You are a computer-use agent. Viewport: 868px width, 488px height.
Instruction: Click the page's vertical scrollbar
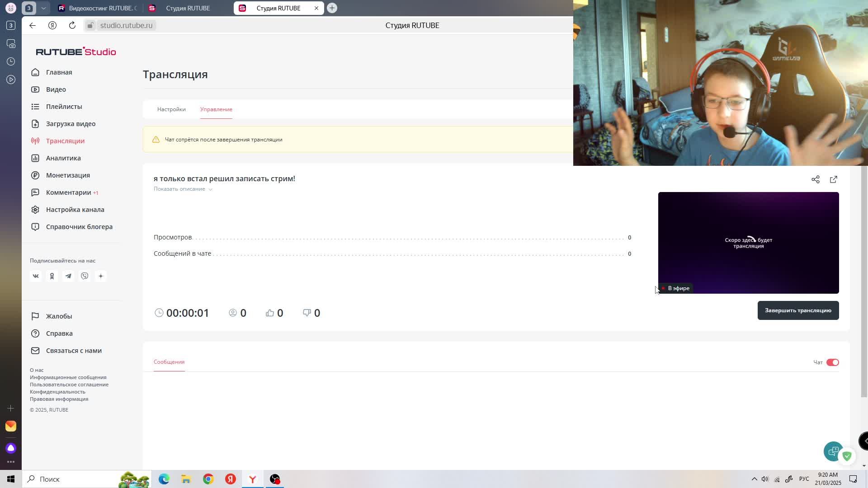coord(864,280)
